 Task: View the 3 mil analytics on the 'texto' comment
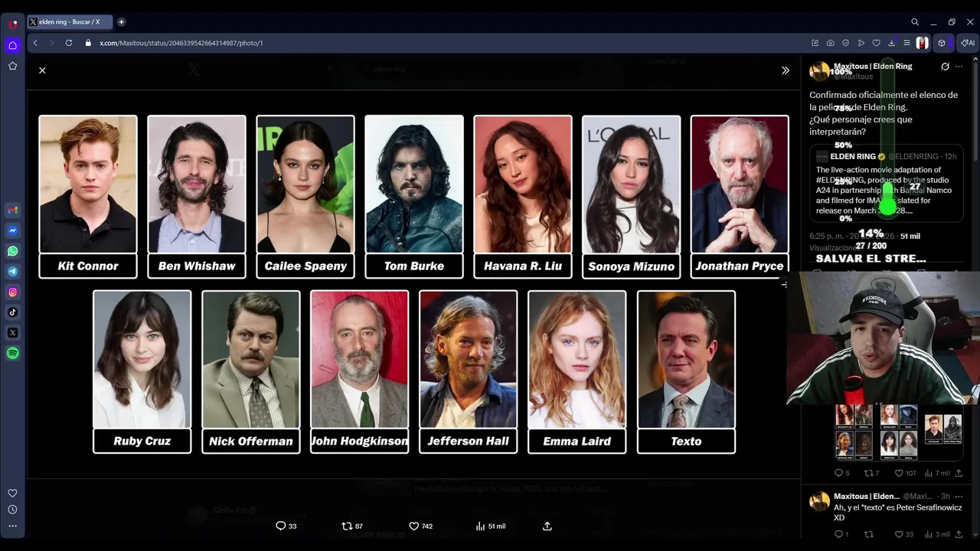click(x=937, y=534)
